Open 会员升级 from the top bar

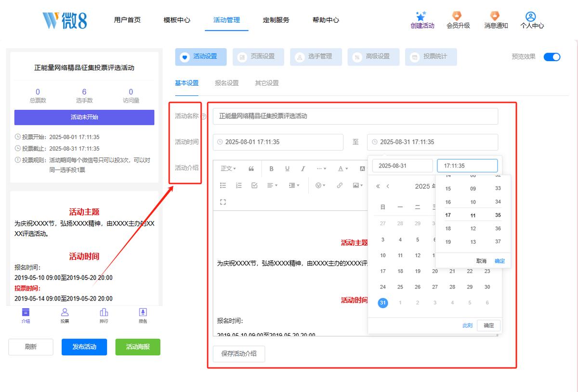[x=458, y=20]
